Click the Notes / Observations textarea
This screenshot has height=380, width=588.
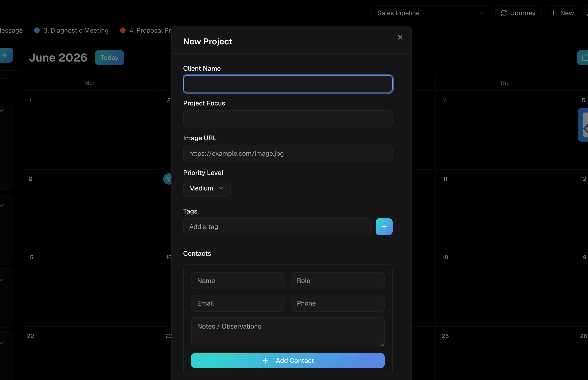coord(288,332)
